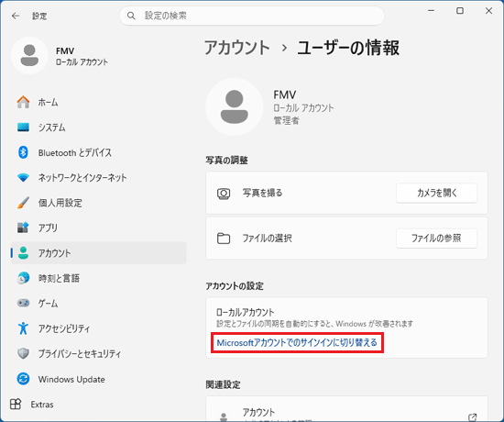The width and height of the screenshot is (504, 422).
Task: Click the ゲーム controller icon
Action: pos(23,303)
